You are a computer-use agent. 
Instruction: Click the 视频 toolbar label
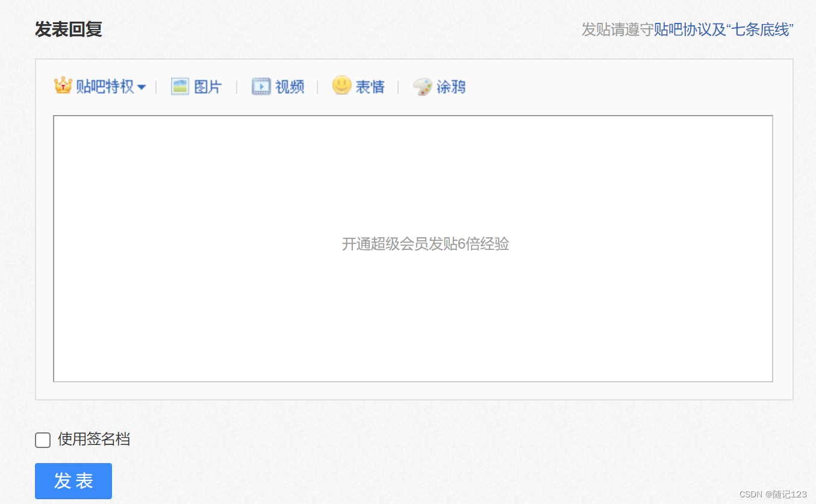click(x=290, y=87)
